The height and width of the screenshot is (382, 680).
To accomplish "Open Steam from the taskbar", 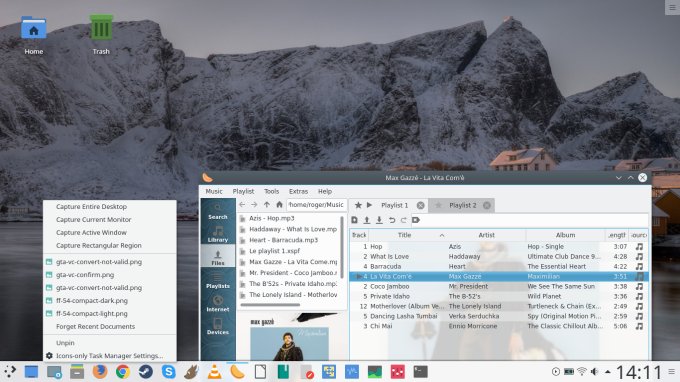I will coord(146,372).
